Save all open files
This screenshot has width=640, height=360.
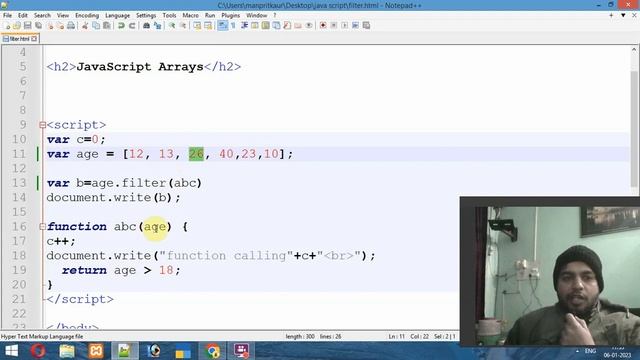click(x=38, y=25)
